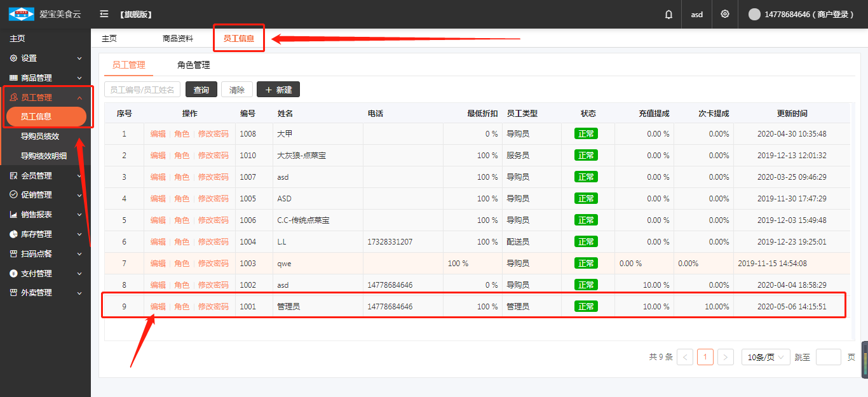Screen dimensions: 868x397
Task: Expand the 库存管理 sidebar menu
Action: click(x=36, y=234)
